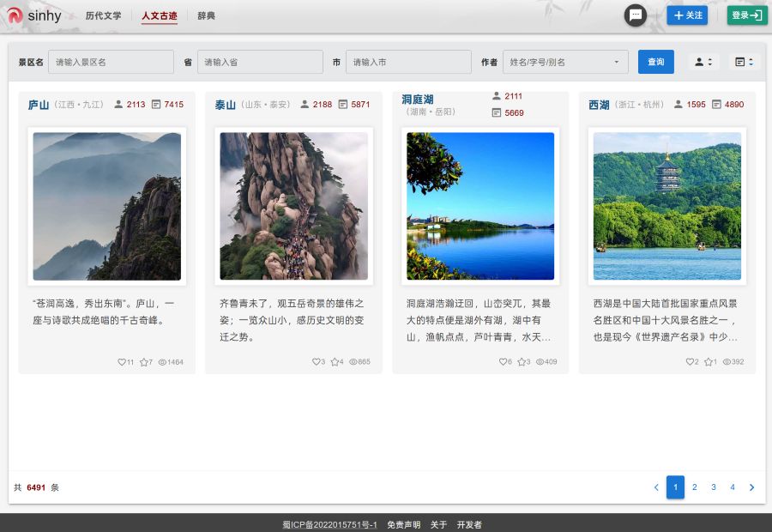The image size is (772, 532).
Task: Click the heart icon on 洞庭湖 card
Action: point(504,362)
